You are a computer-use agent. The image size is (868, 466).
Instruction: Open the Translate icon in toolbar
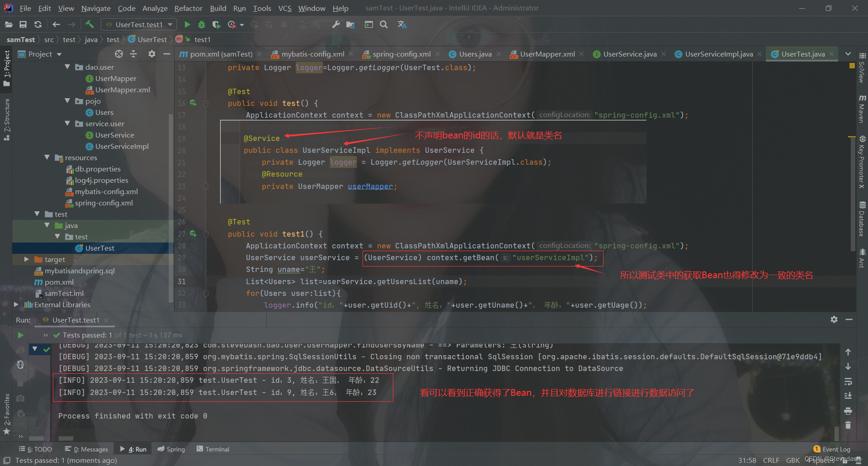[402, 24]
